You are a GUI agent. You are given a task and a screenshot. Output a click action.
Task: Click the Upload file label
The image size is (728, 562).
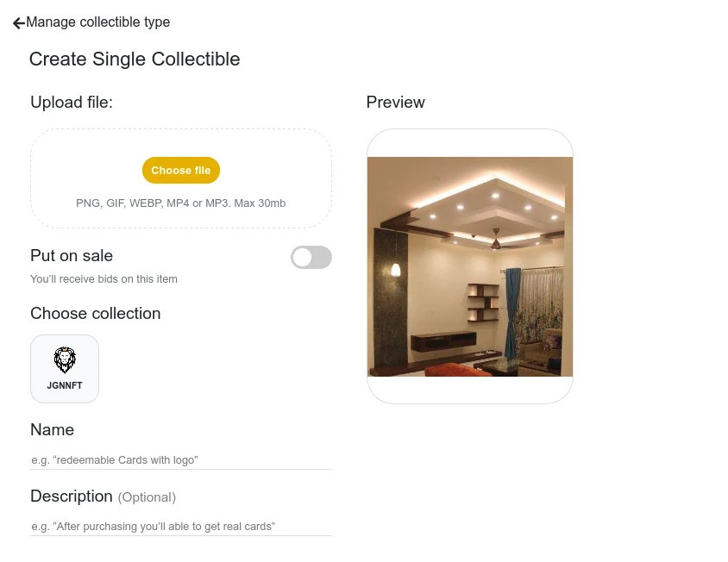coord(72,102)
